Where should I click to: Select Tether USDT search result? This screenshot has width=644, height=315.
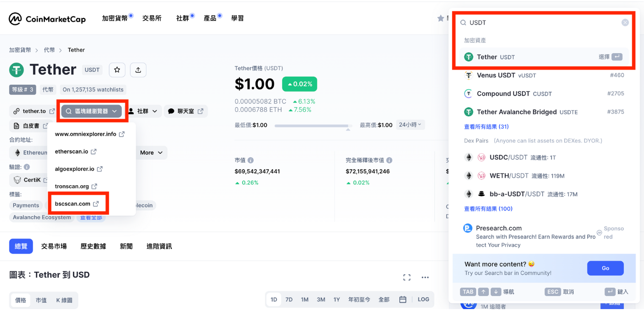(x=544, y=57)
